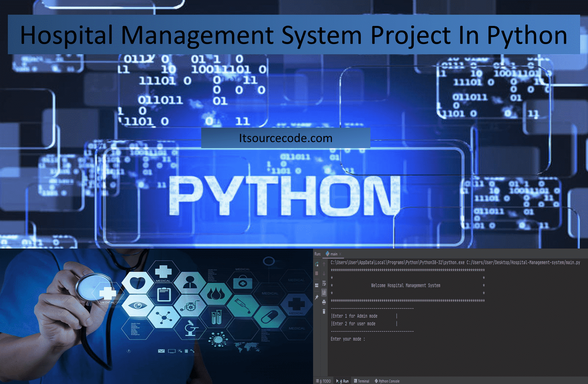588x384 pixels.
Task: Click the 4: Run tool window button
Action: [x=344, y=381]
